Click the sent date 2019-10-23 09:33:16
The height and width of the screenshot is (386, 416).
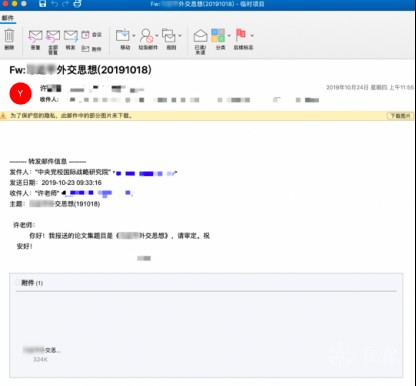(72, 183)
